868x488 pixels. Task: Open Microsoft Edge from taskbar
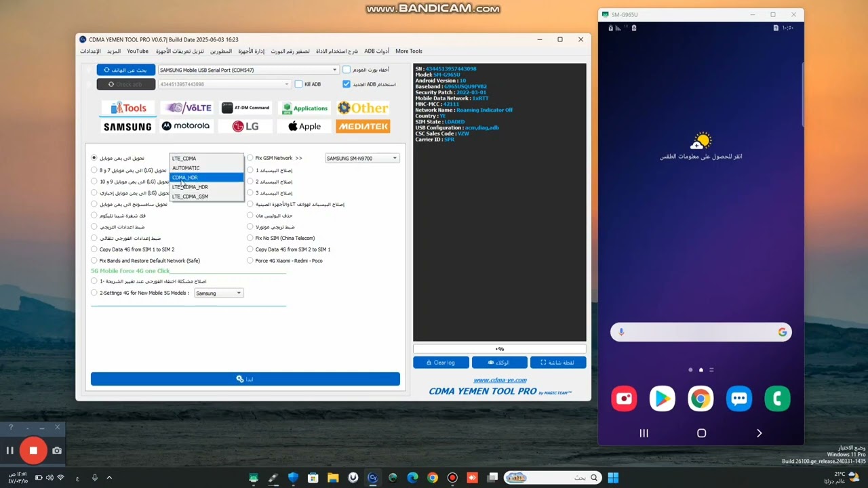(x=412, y=478)
